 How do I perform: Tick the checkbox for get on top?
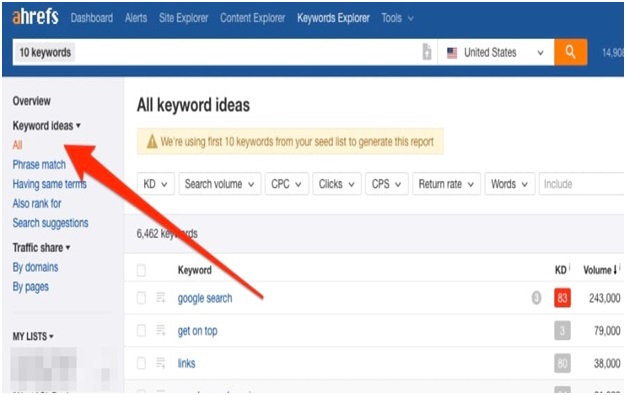coord(141,330)
